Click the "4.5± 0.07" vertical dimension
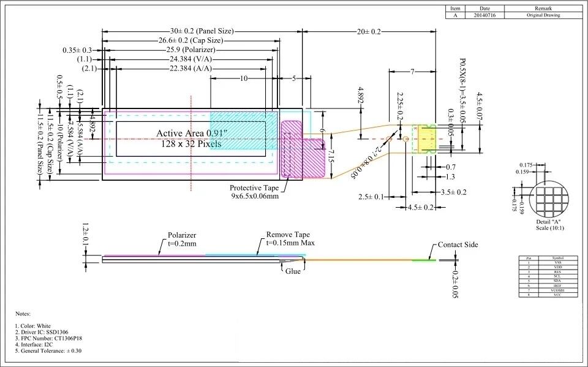This screenshot has width=588, height=367. [x=479, y=107]
